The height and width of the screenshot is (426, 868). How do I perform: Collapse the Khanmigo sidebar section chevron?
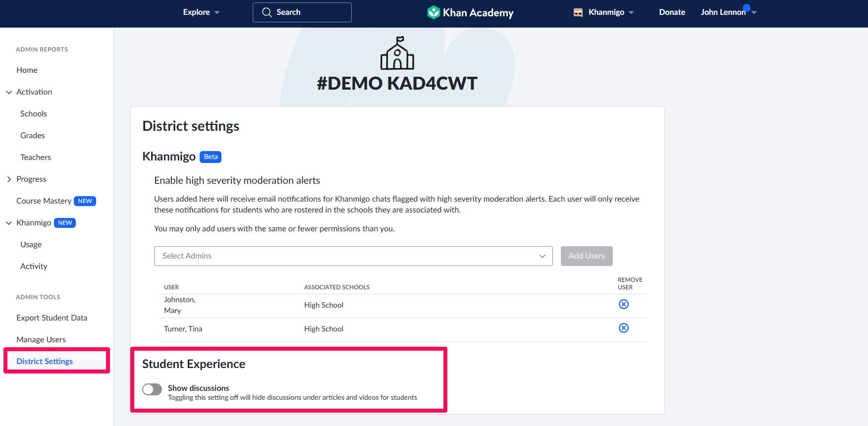[9, 223]
